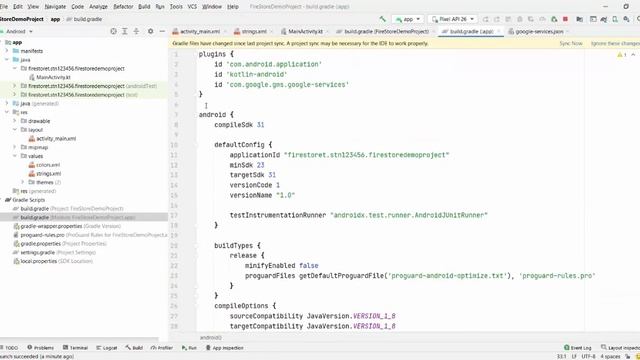Open the Build tool window at bottom
The width and height of the screenshot is (640, 360).
click(134, 348)
